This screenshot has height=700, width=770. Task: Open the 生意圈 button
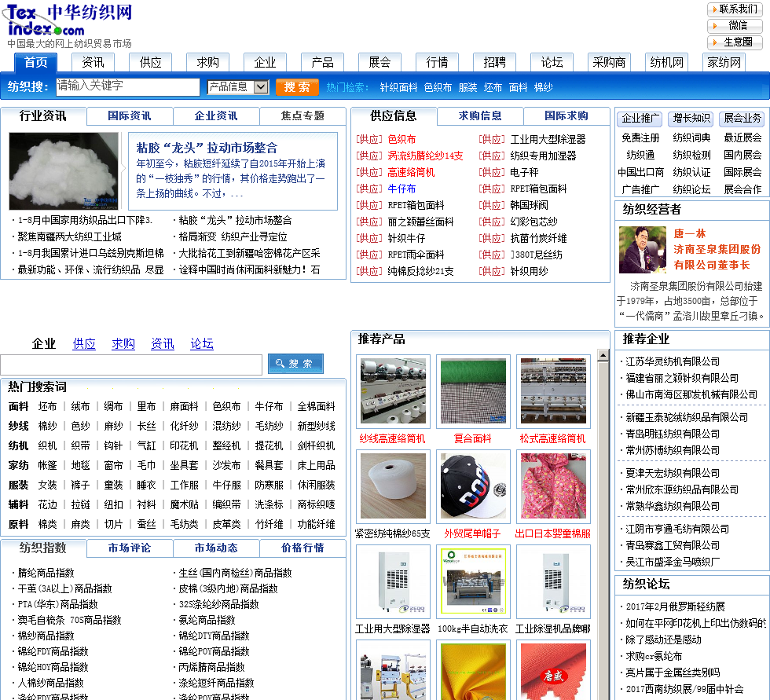coord(735,42)
